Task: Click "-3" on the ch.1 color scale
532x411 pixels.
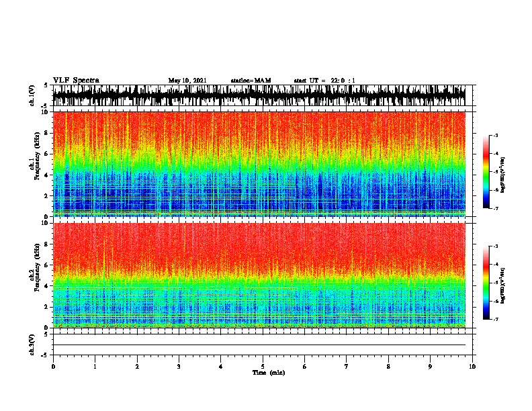Action: [x=495, y=135]
